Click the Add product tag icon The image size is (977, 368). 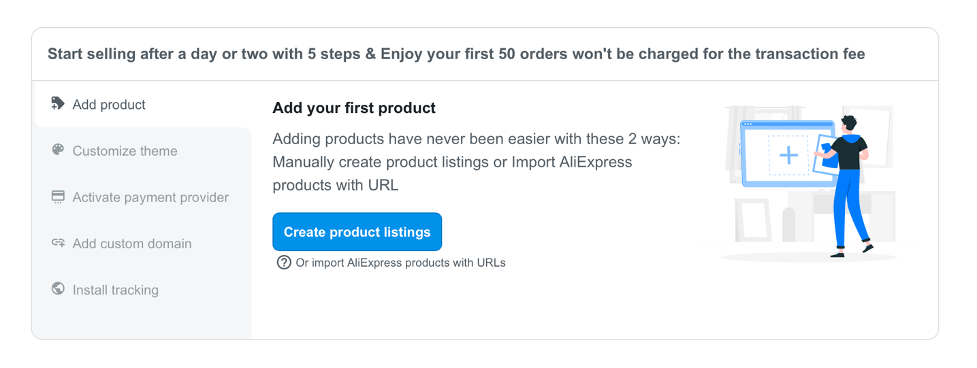pyautogui.click(x=58, y=103)
